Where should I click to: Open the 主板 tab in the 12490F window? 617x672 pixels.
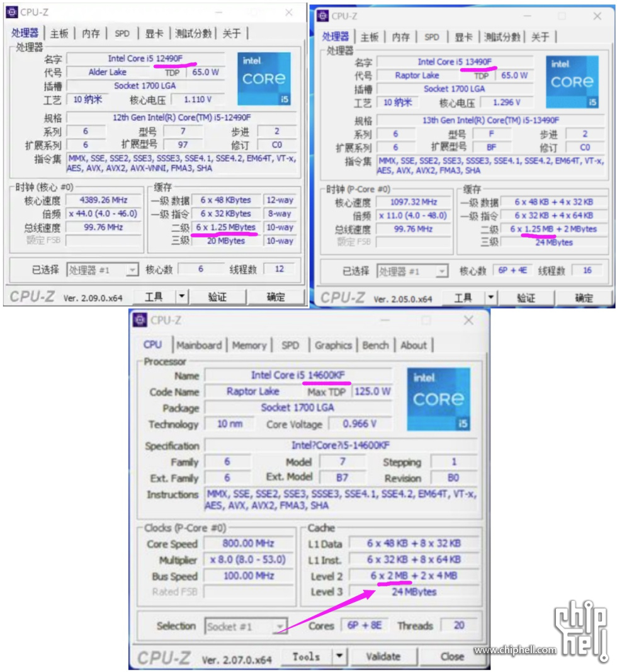[x=59, y=33]
